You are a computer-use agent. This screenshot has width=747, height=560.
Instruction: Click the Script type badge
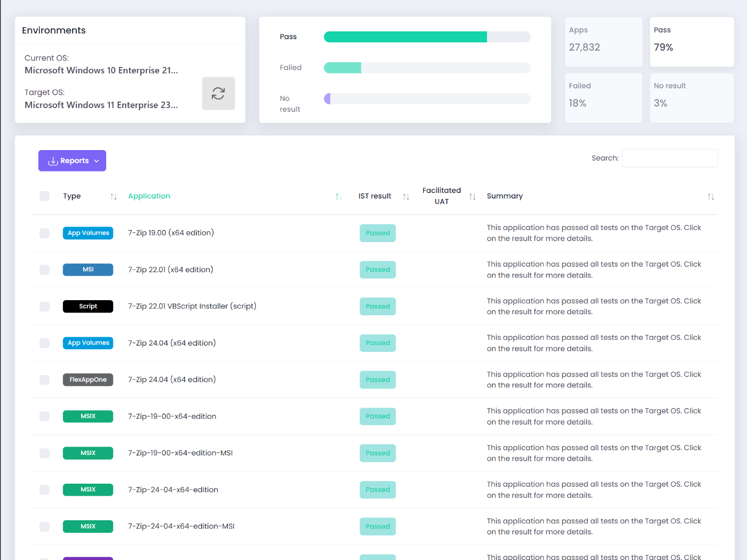click(88, 306)
